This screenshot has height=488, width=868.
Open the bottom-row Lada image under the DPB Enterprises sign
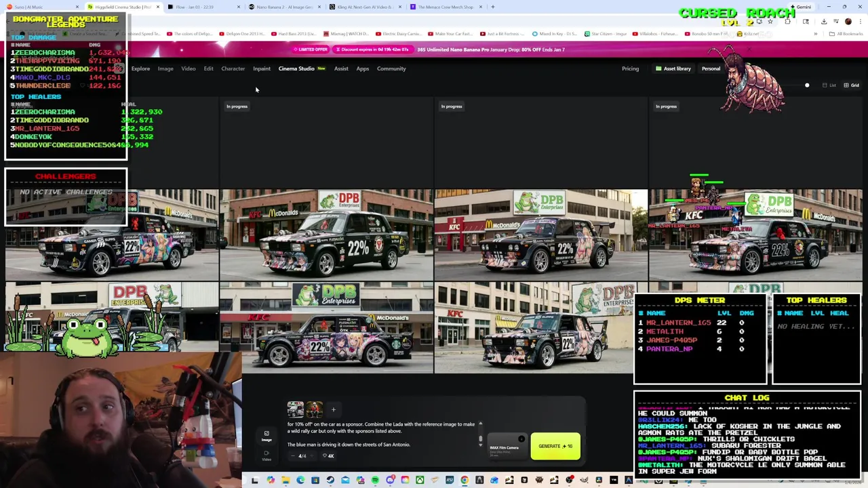click(326, 328)
